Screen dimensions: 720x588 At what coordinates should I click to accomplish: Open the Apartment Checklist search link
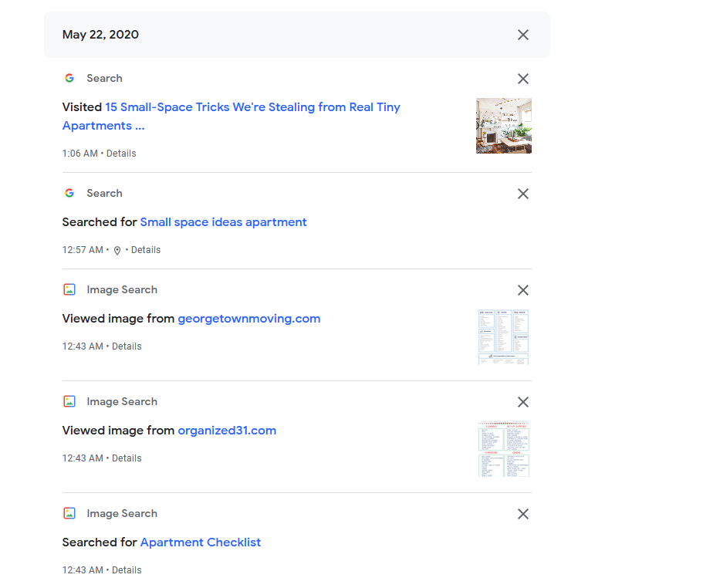point(201,542)
